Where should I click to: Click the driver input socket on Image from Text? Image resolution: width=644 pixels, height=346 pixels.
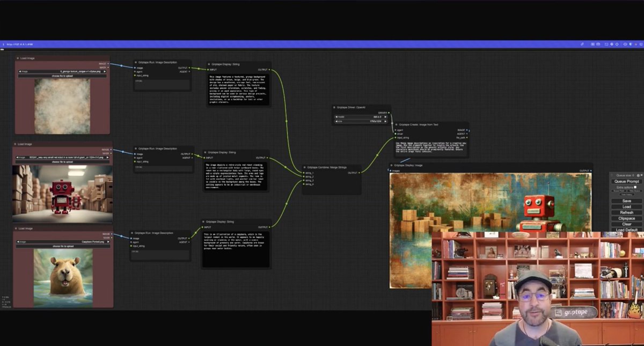point(394,134)
